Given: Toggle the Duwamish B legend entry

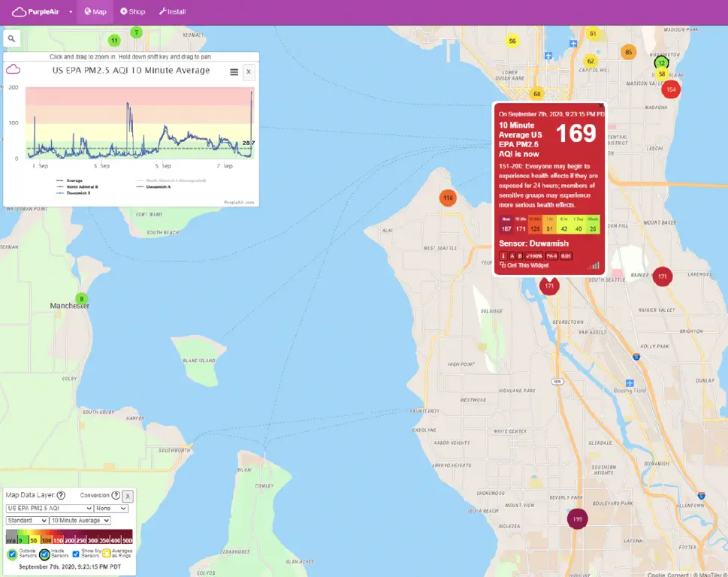Looking at the screenshot, I should coord(74,192).
